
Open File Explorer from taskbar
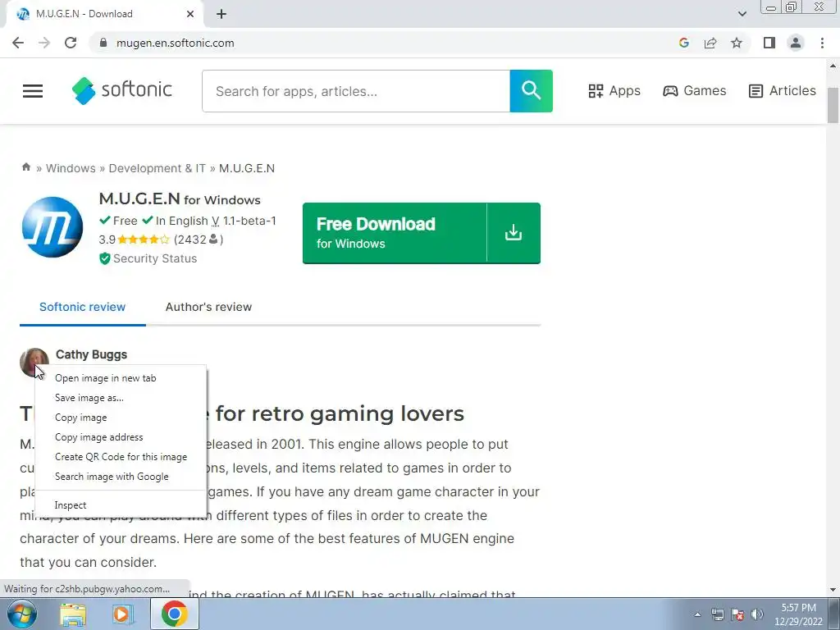(x=73, y=614)
